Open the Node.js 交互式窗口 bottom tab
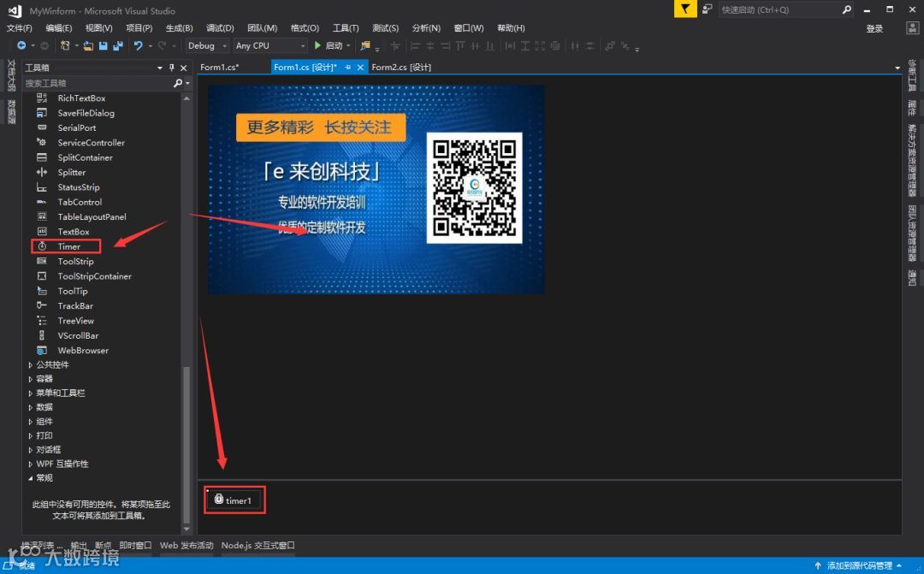 258,545
